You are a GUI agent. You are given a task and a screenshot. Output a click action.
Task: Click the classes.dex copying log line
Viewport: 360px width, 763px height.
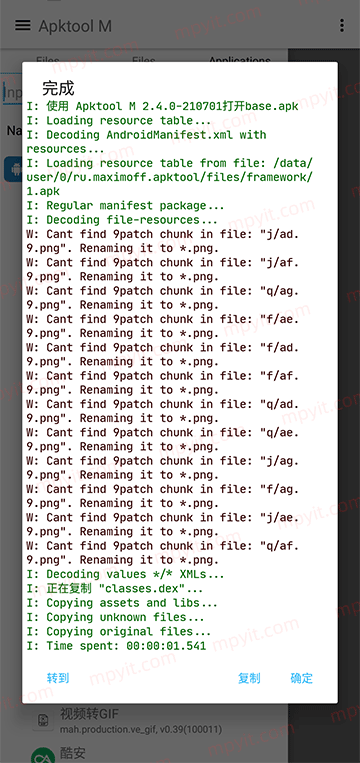click(115, 589)
